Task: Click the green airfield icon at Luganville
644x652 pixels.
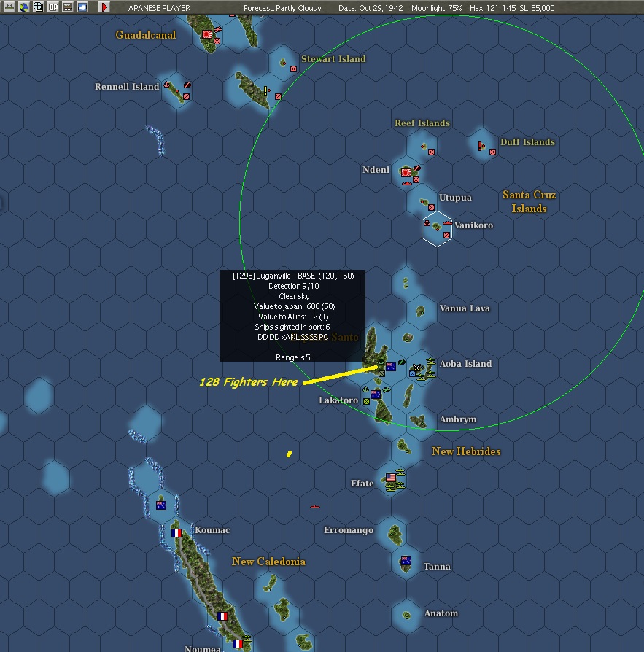Action: coord(402,362)
